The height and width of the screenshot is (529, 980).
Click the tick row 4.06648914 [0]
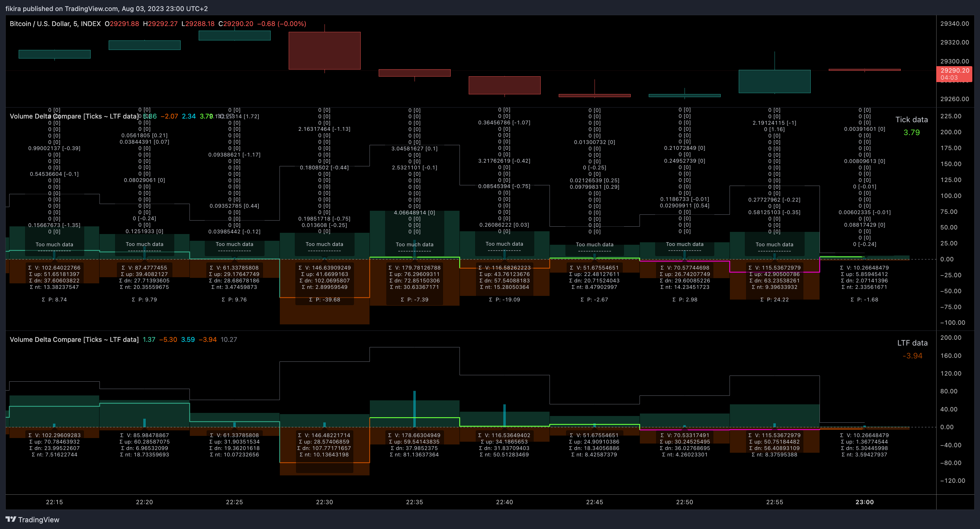(414, 212)
